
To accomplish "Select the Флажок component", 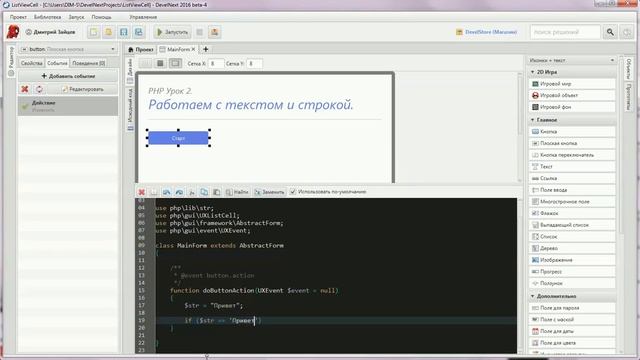I will tap(572, 213).
